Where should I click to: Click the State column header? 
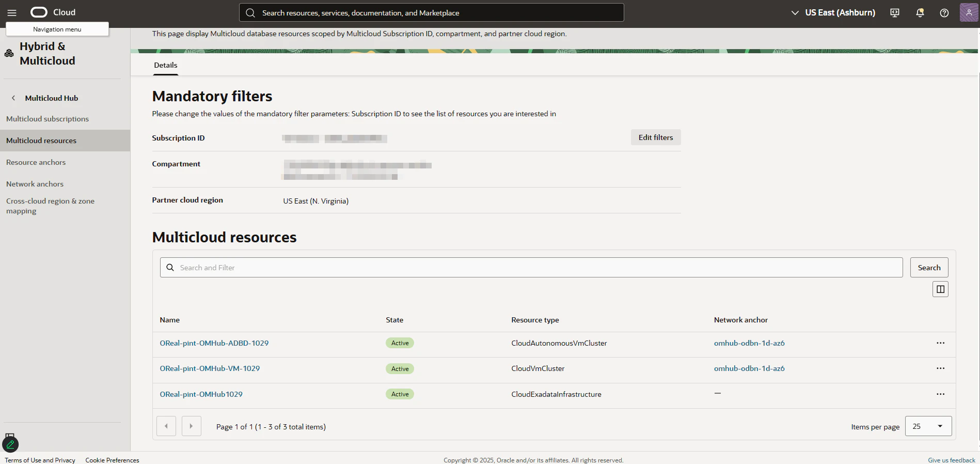(394, 320)
